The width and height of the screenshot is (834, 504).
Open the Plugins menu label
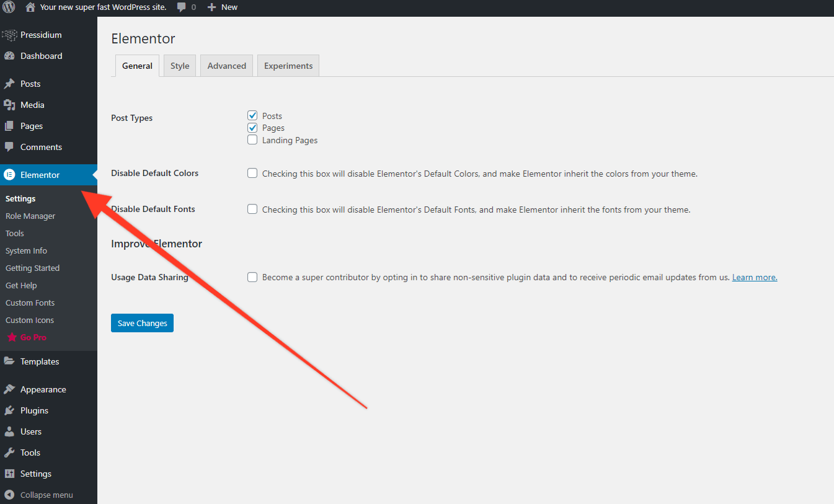tap(34, 410)
